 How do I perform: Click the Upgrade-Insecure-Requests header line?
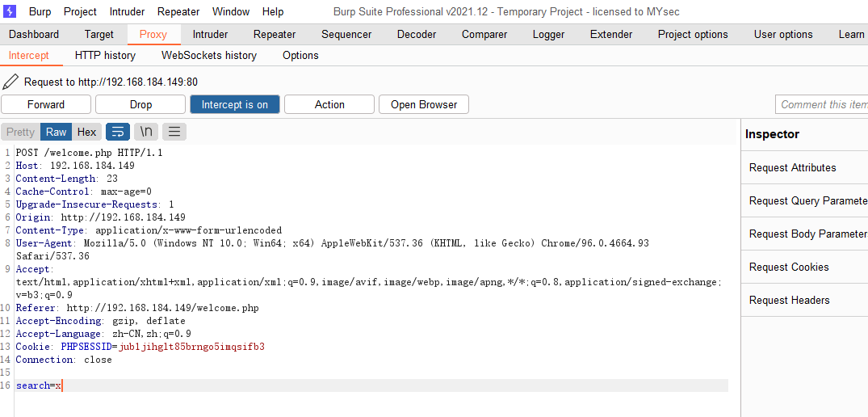pos(95,204)
